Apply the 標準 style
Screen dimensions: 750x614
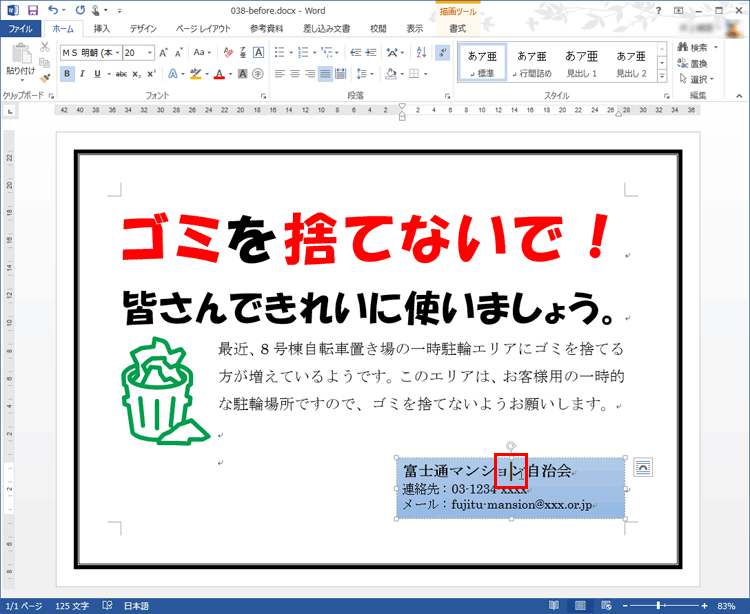pos(482,63)
